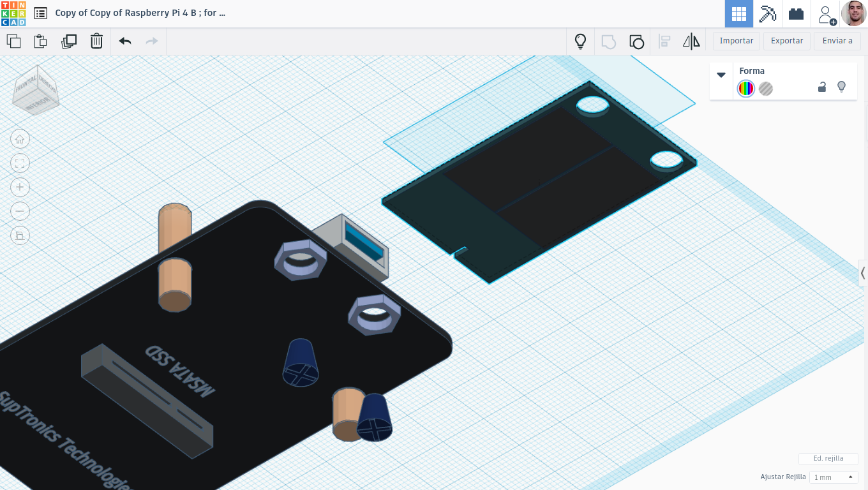This screenshot has width=868, height=490.
Task: Select the blue USB port shape
Action: click(x=364, y=242)
